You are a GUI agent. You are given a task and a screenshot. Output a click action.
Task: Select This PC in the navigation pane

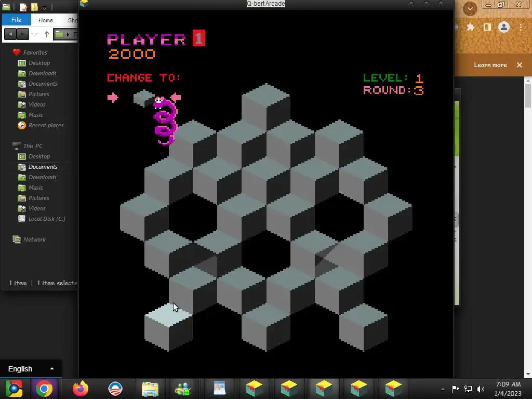click(33, 146)
